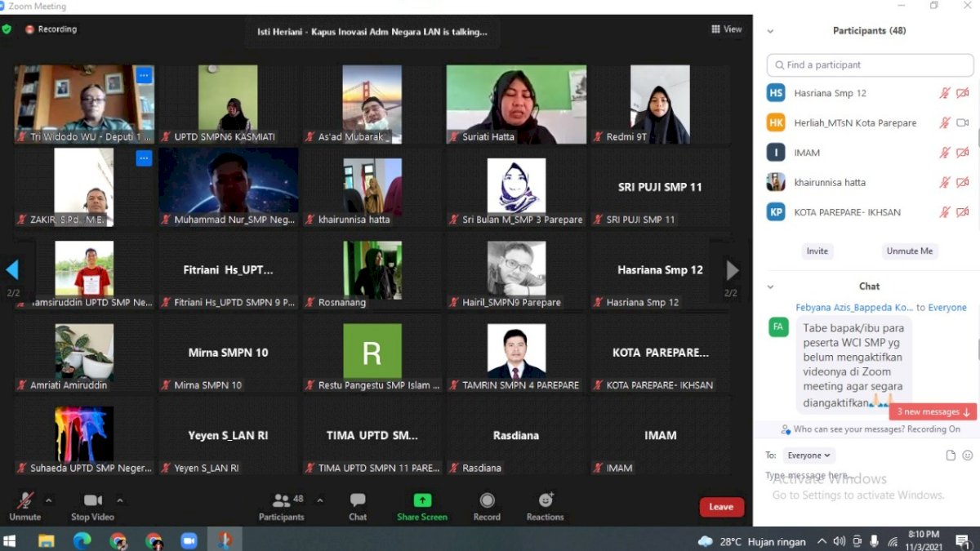This screenshot has height=551, width=980.
Task: Open the View menu
Action: tap(726, 29)
